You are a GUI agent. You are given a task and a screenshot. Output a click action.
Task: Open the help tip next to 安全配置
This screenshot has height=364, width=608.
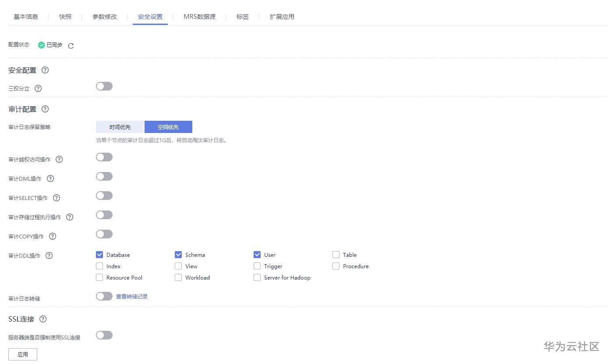click(45, 70)
